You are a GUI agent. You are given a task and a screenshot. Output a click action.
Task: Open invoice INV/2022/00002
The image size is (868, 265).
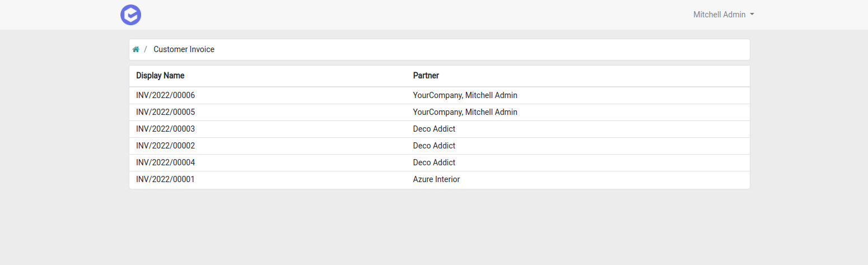pos(165,146)
